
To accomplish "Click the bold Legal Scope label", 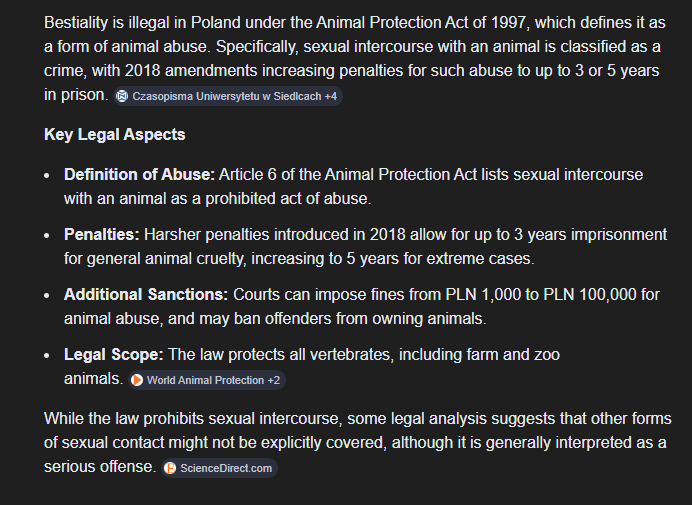I will [113, 355].
